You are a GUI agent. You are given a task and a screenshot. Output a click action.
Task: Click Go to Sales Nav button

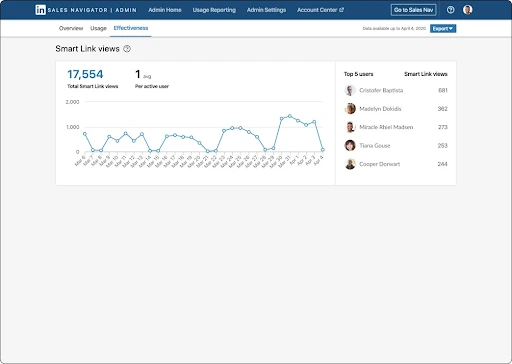coord(413,10)
